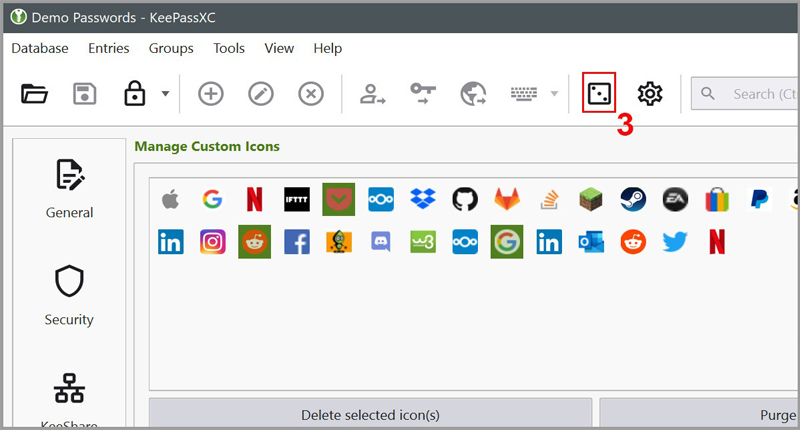Select the GitHub custom icon thumbnail

click(x=464, y=199)
